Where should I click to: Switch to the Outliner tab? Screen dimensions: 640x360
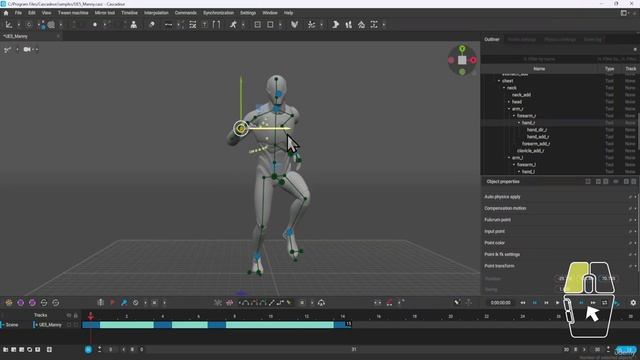click(x=492, y=40)
